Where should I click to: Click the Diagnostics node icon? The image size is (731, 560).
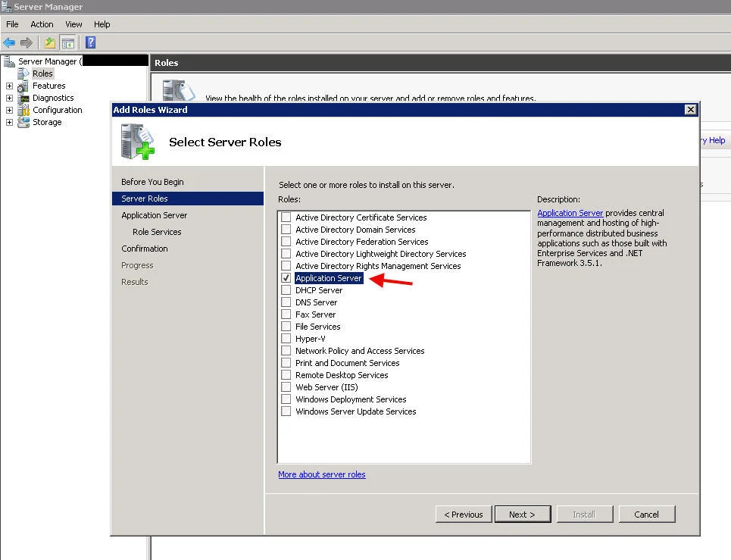23,98
